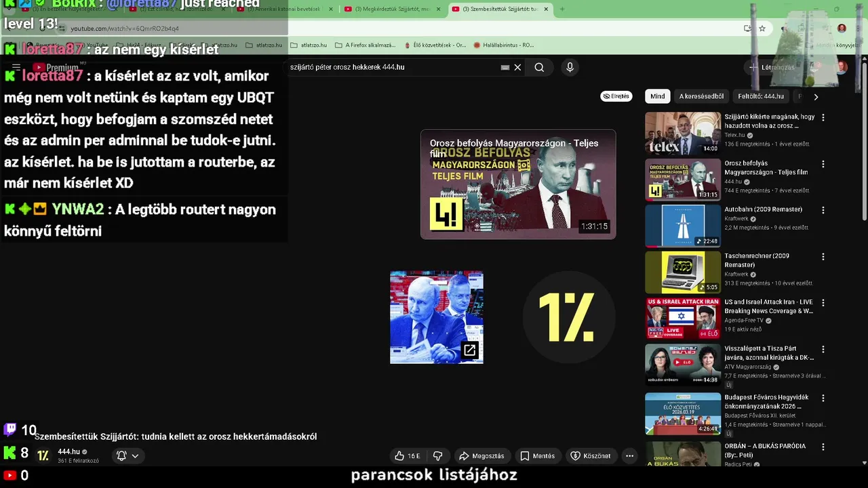Open the Orosz befolyás end-screen video card
The height and width of the screenshot is (488, 868).
point(518,184)
